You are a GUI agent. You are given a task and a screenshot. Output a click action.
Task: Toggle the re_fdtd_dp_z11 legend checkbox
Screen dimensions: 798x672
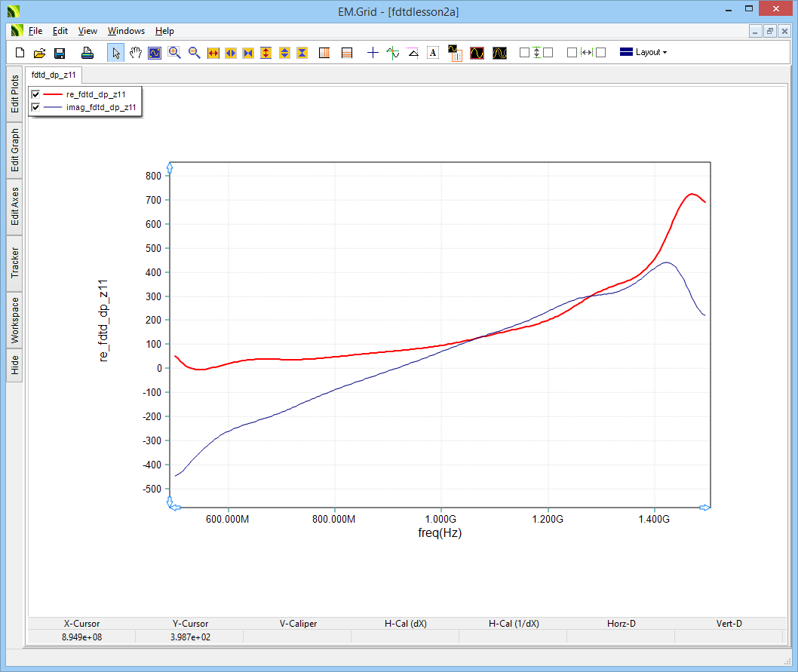click(35, 94)
